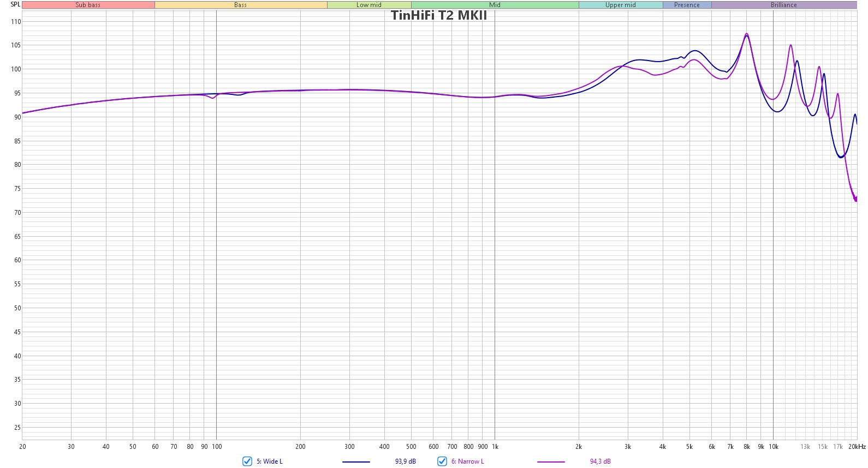This screenshot has width=868, height=468.
Task: Click the 100 frequency axis label
Action: tap(217, 447)
